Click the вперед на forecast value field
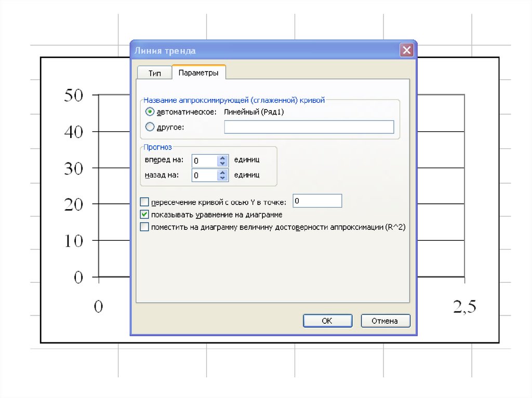The image size is (532, 398). [204, 161]
